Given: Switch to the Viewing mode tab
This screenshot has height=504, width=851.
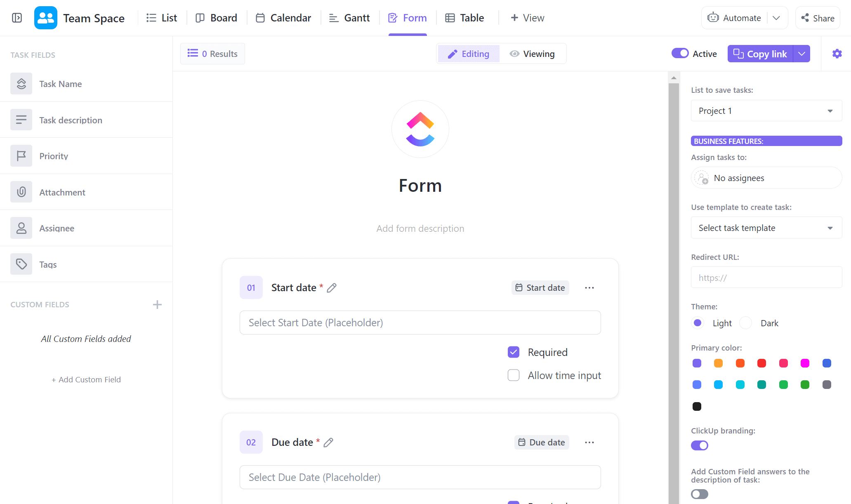Looking at the screenshot, I should coord(532,54).
